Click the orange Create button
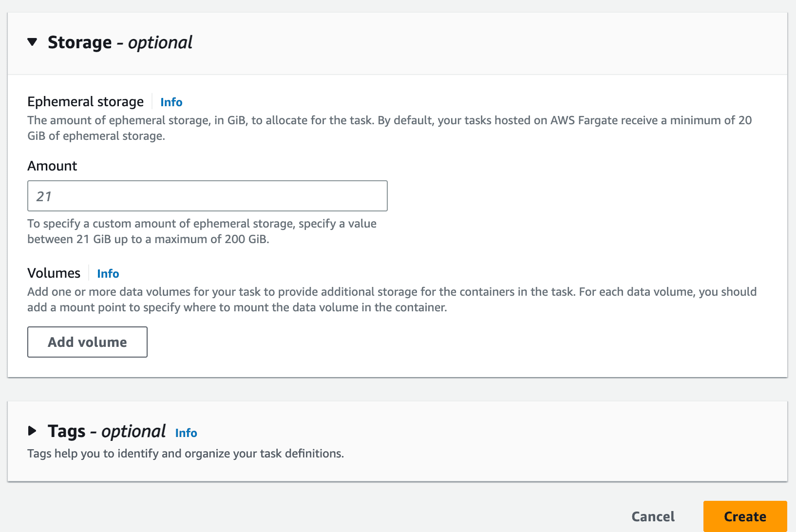 coord(744,516)
